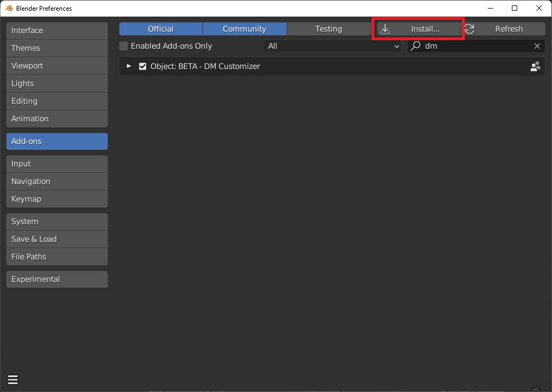Select the Add-ons section
552x392 pixels.
click(x=57, y=141)
